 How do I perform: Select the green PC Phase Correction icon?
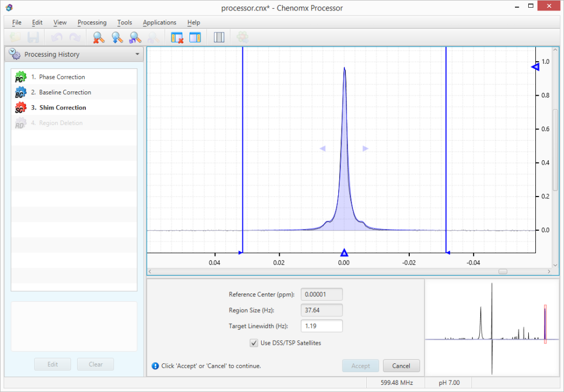(20, 77)
